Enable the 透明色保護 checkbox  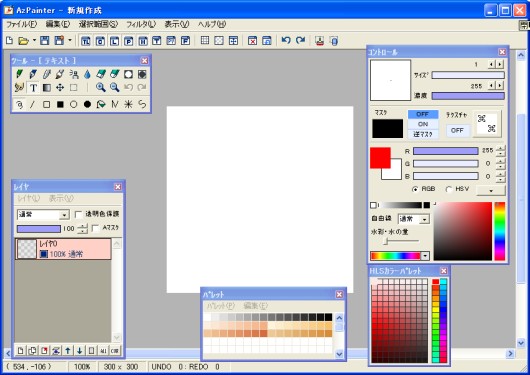click(78, 214)
